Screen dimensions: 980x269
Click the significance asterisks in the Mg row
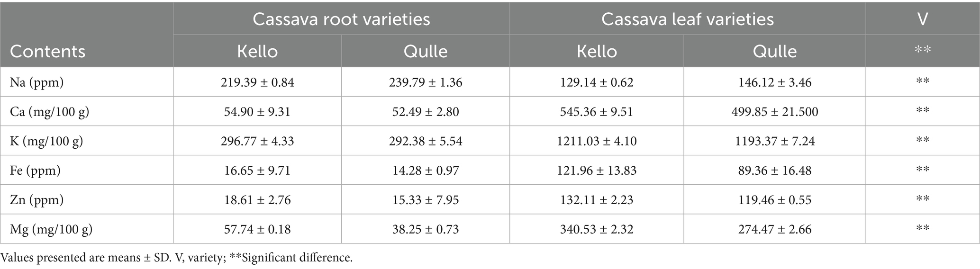[x=922, y=229]
